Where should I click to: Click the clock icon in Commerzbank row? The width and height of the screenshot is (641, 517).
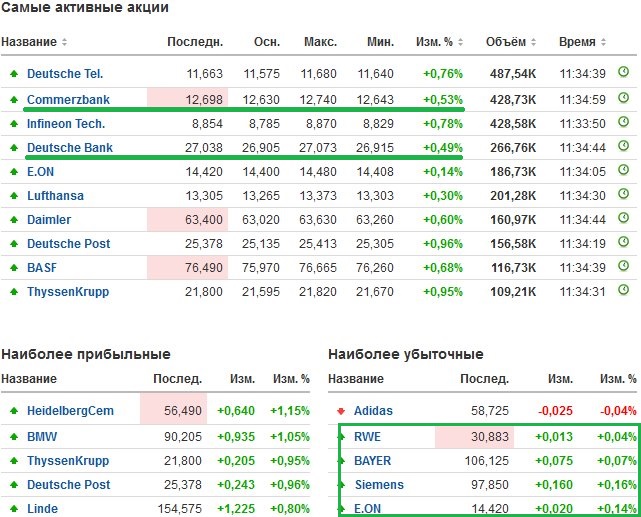(623, 98)
